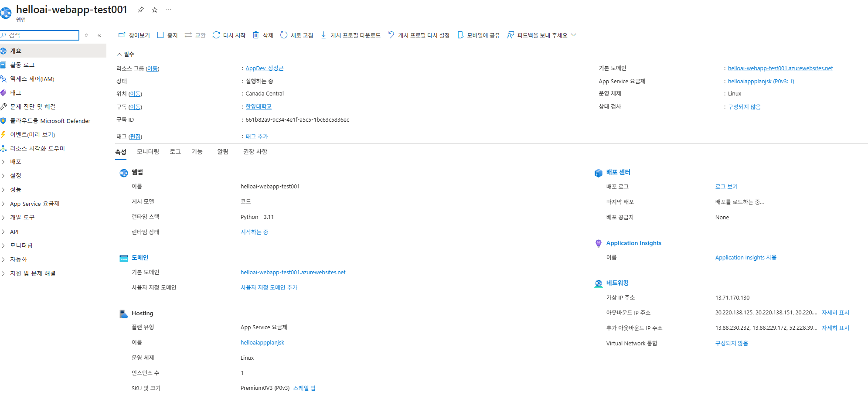
Task: Click move (이동) link next to resource group
Action: pyautogui.click(x=152, y=68)
